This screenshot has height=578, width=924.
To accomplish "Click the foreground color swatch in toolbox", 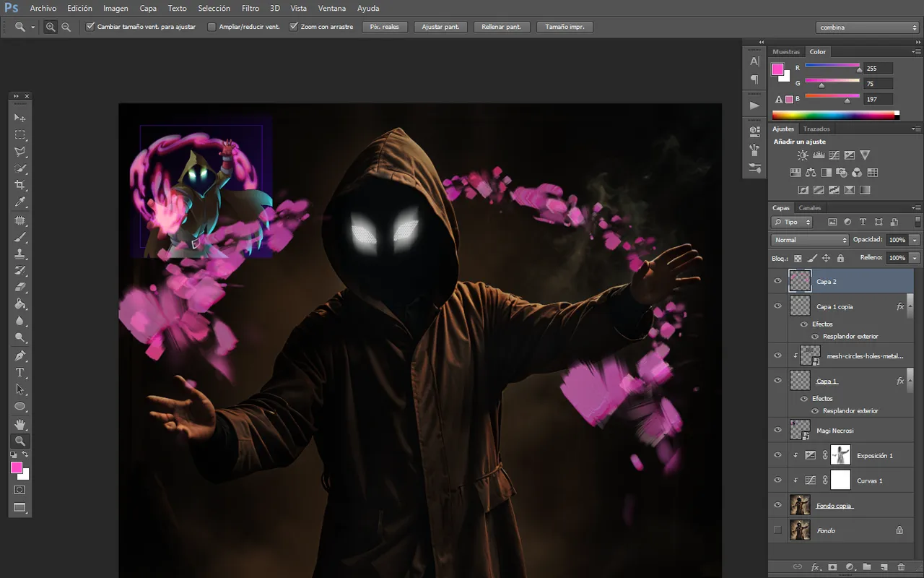I will click(16, 467).
